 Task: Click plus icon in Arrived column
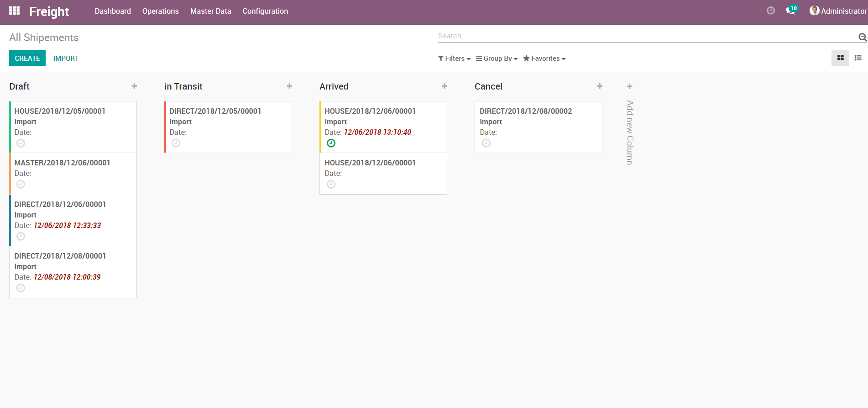444,86
